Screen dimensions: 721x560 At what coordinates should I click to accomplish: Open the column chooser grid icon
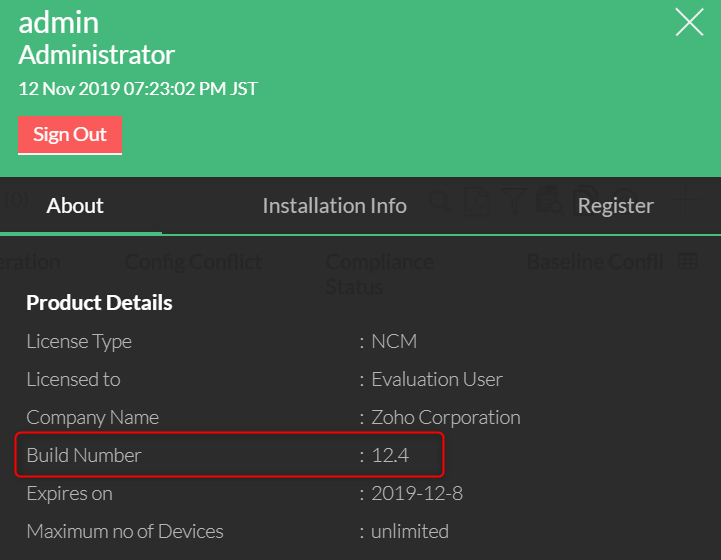(688, 261)
